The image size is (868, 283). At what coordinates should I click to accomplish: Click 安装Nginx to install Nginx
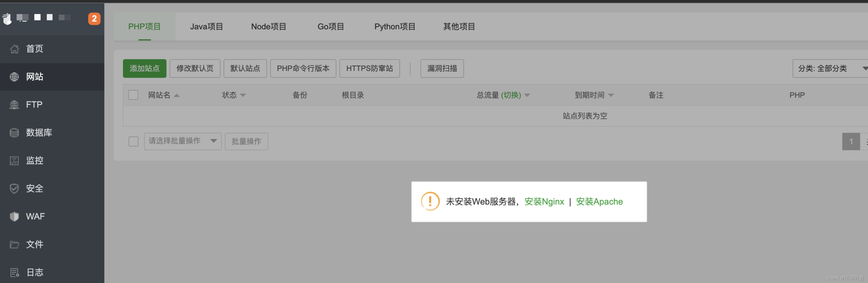tap(544, 202)
